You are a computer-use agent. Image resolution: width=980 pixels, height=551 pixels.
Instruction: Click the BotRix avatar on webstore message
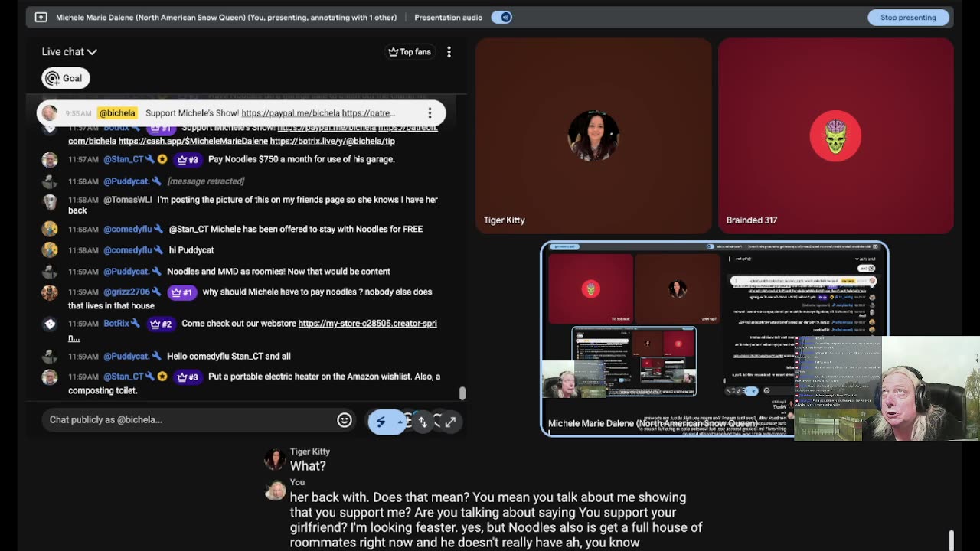pos(50,324)
